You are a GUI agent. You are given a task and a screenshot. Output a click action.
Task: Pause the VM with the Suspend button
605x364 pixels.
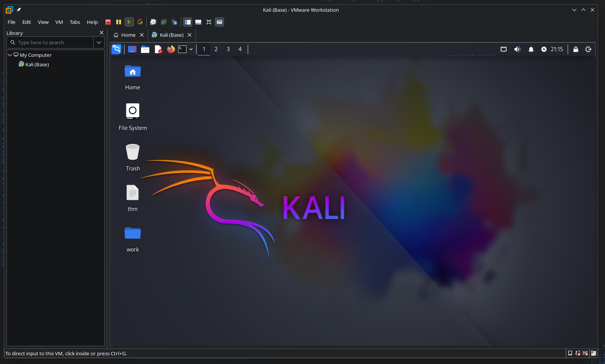pos(119,22)
